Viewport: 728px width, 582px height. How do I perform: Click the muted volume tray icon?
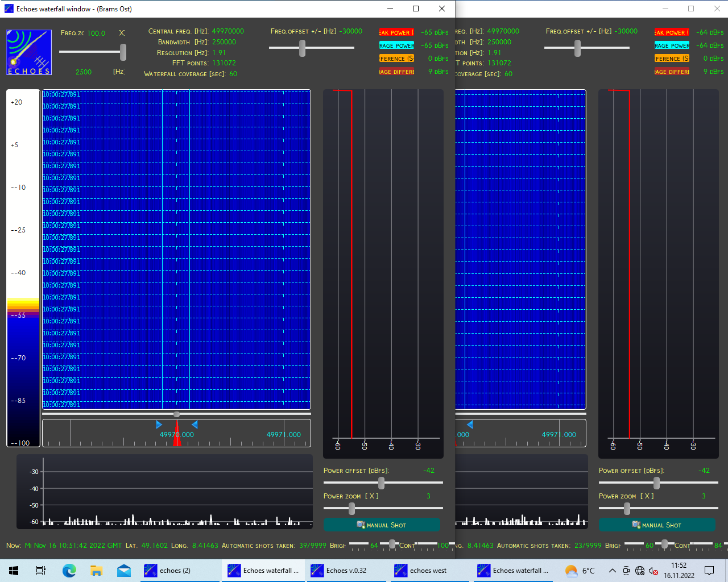pyautogui.click(x=653, y=571)
